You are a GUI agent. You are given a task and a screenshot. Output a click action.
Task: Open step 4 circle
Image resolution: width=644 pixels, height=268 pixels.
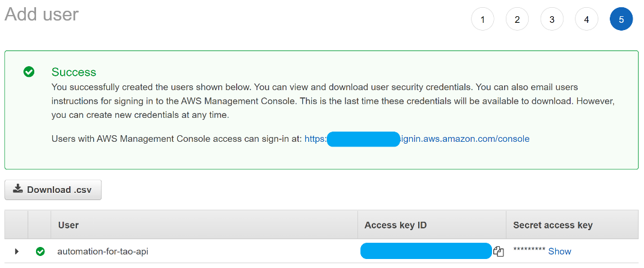(586, 19)
